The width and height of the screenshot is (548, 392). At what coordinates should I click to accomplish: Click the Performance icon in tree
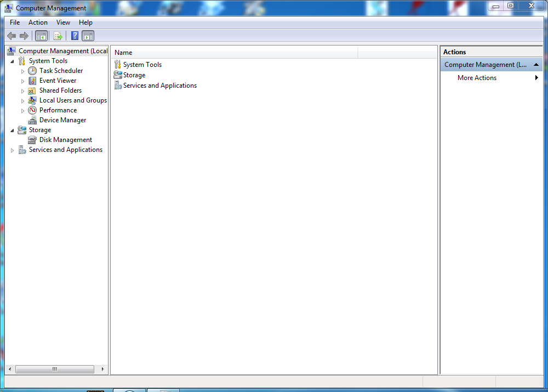click(32, 110)
